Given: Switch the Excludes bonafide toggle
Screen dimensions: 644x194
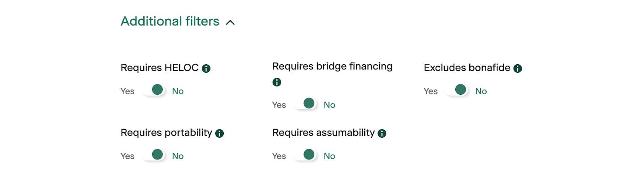Looking at the screenshot, I should 458,90.
